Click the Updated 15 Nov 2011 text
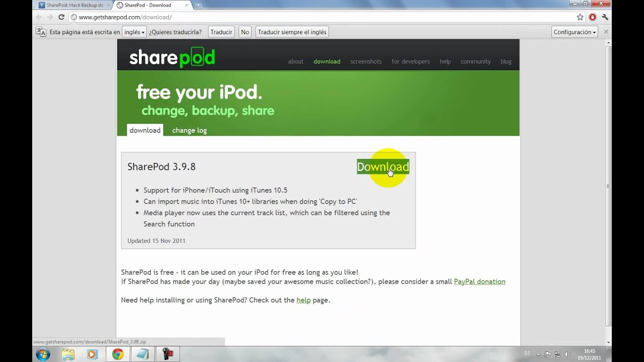The image size is (644, 362). (156, 241)
